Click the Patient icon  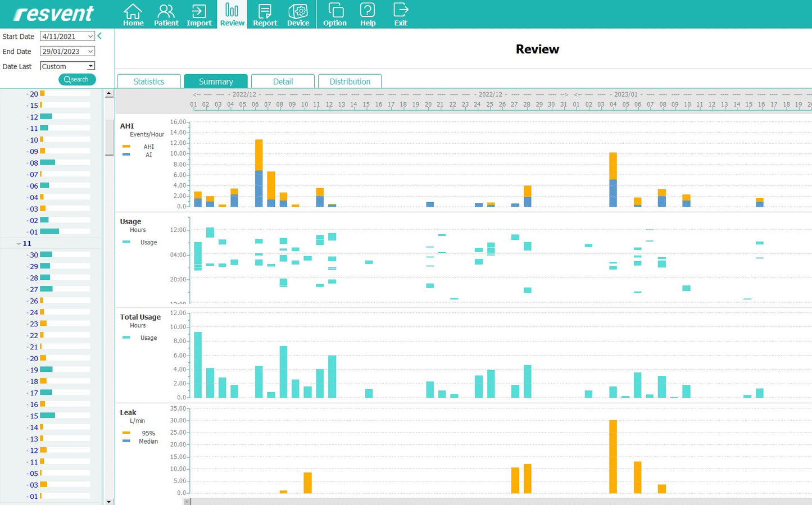click(166, 15)
